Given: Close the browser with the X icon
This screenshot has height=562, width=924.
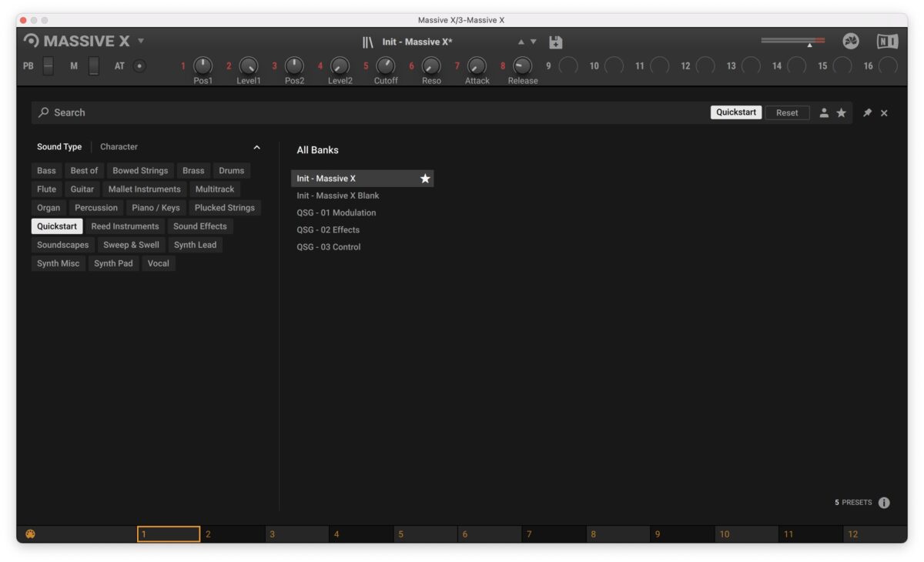Looking at the screenshot, I should point(884,113).
